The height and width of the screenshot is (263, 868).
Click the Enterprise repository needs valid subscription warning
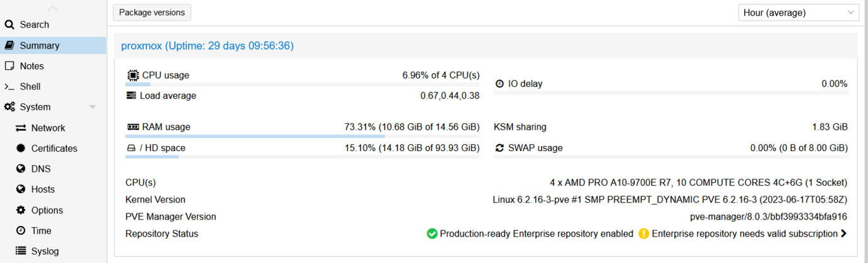pos(744,233)
